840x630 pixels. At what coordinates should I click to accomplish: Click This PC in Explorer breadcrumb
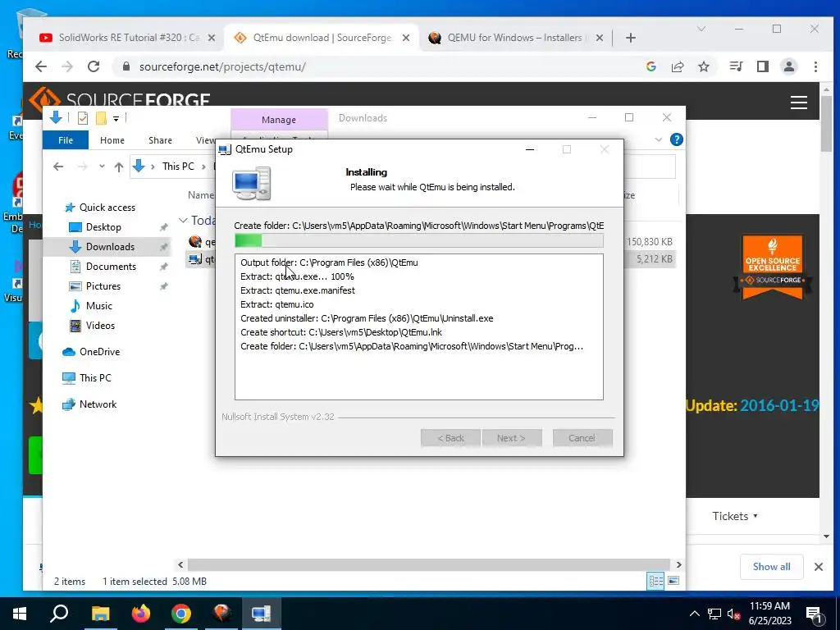(x=178, y=166)
